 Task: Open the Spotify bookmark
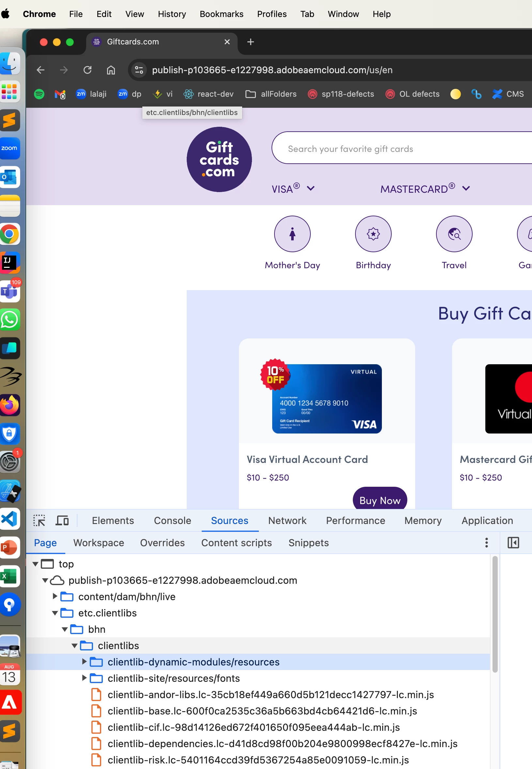click(39, 94)
